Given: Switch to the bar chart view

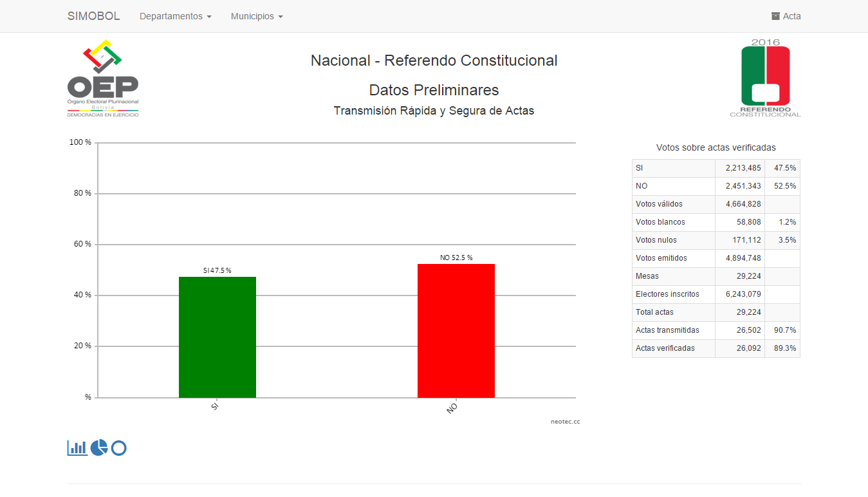Looking at the screenshot, I should point(77,447).
